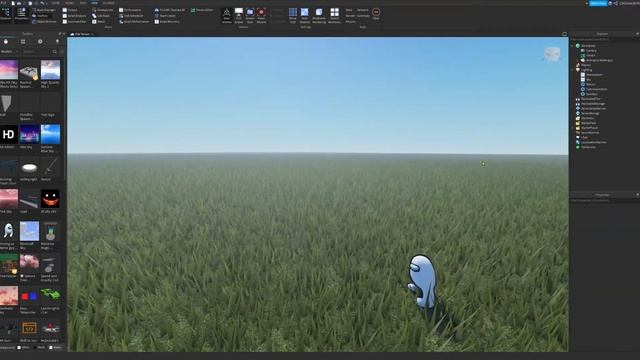
Task: Expand the StarterPlayer node
Action: pos(573,128)
